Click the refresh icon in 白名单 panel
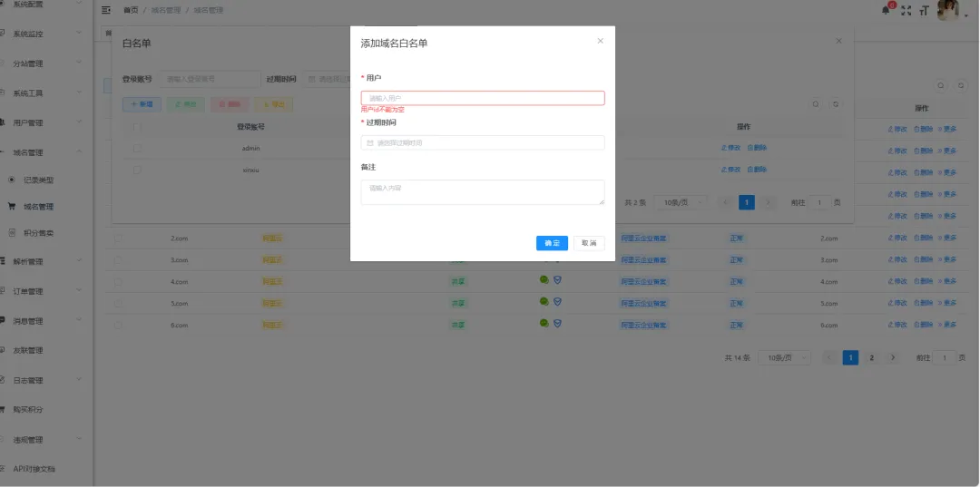Image resolution: width=980 pixels, height=487 pixels. (x=836, y=104)
